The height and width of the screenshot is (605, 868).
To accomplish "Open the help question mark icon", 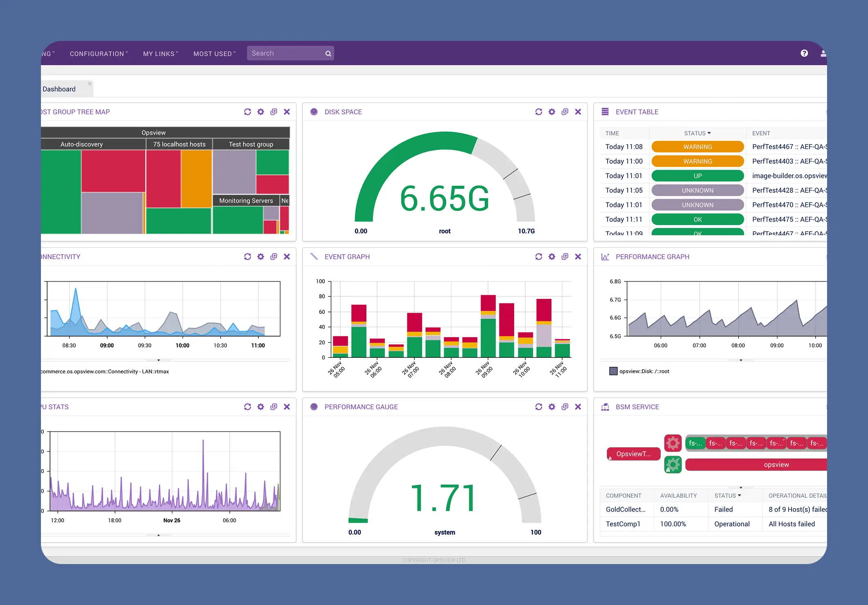I will [804, 53].
